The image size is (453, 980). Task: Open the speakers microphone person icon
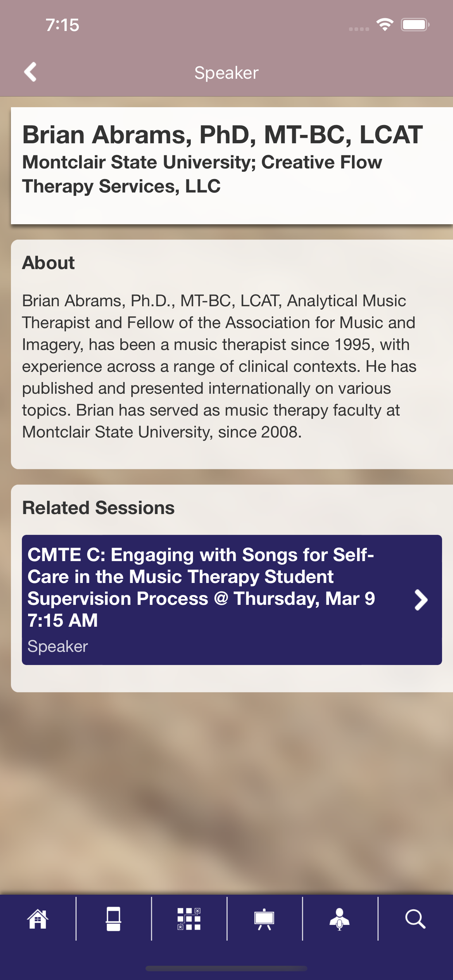coord(340,919)
